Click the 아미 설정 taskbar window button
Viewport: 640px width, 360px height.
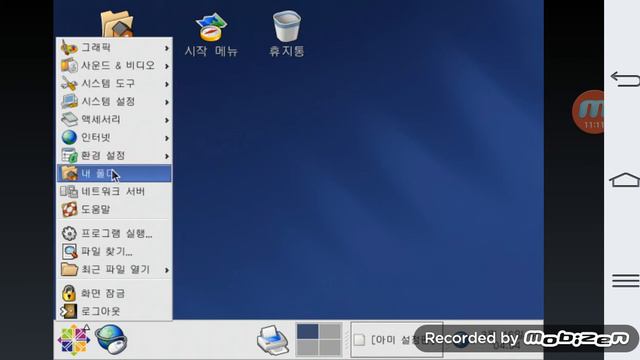[x=397, y=340]
